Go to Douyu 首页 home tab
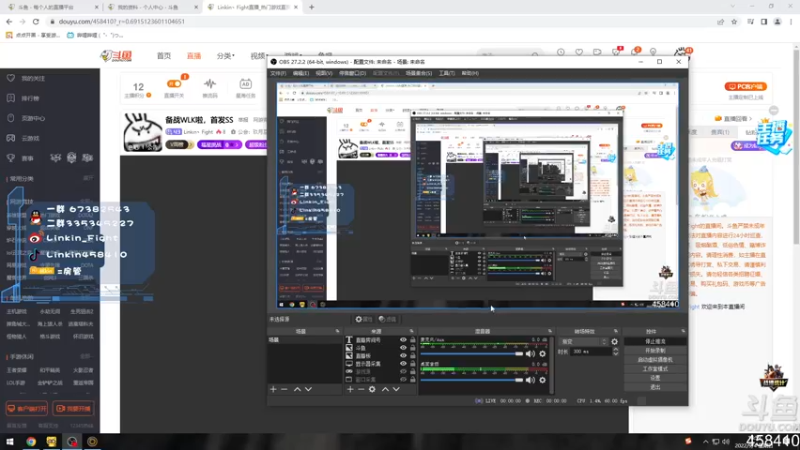 click(x=164, y=56)
